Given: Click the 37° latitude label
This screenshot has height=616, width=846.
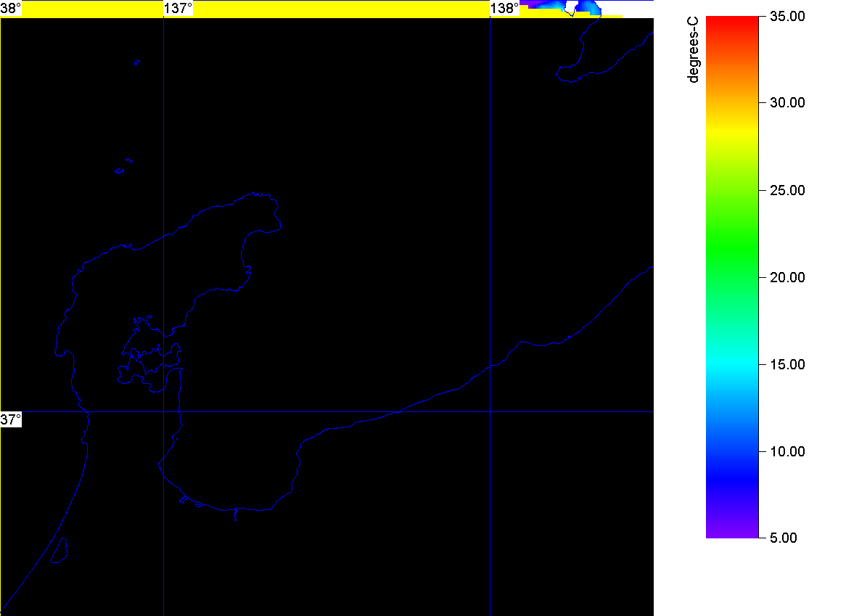Looking at the screenshot, I should tap(11, 419).
